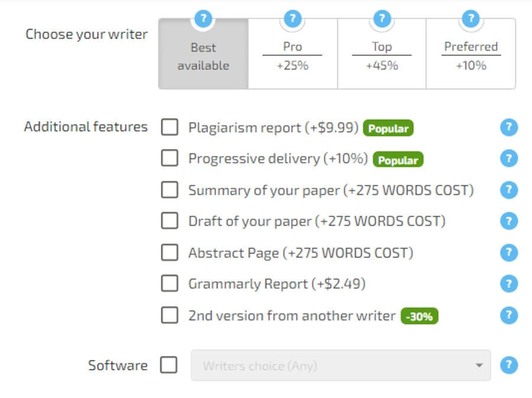Enable the Software option checkbox
The height and width of the screenshot is (398, 532).
(x=169, y=365)
